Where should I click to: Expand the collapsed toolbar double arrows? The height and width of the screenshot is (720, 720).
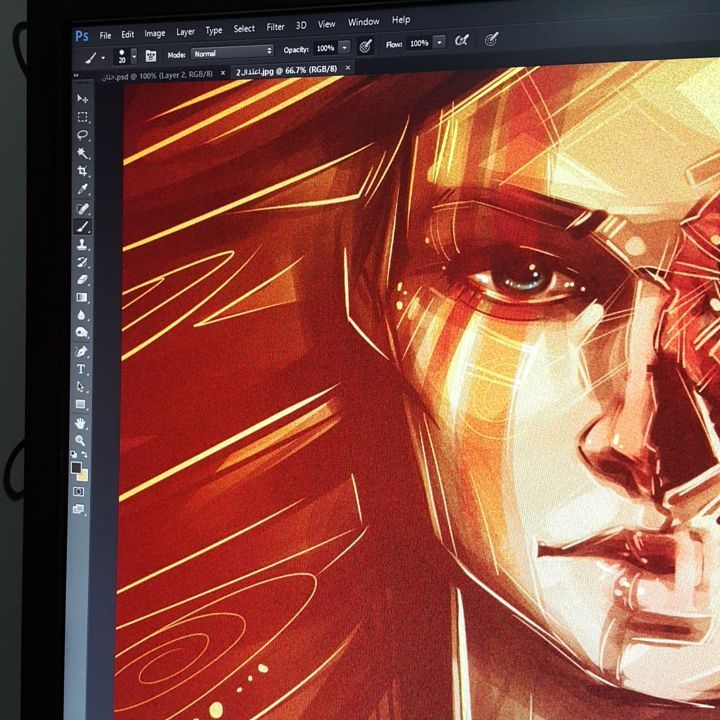pos(76,76)
